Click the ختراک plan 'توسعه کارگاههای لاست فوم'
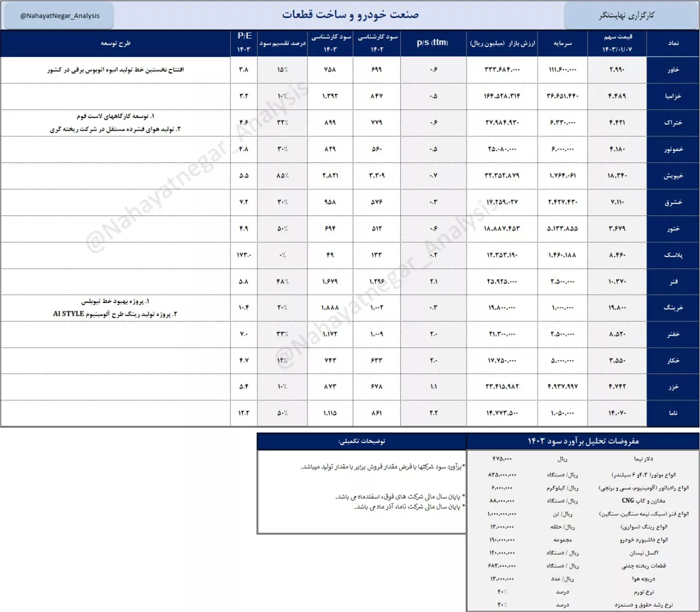700x612 pixels. [x=115, y=116]
